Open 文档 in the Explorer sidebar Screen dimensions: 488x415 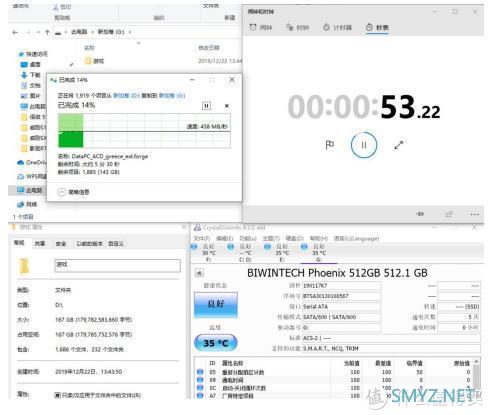point(31,86)
